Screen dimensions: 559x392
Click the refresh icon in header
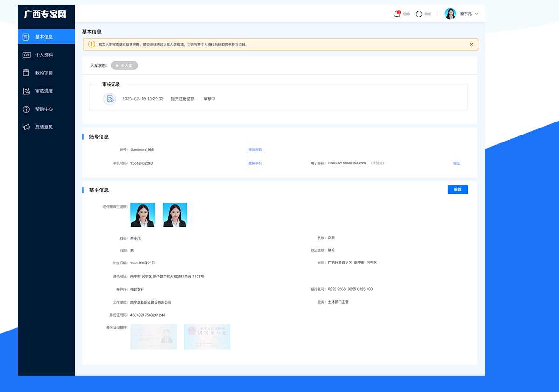[x=419, y=14]
